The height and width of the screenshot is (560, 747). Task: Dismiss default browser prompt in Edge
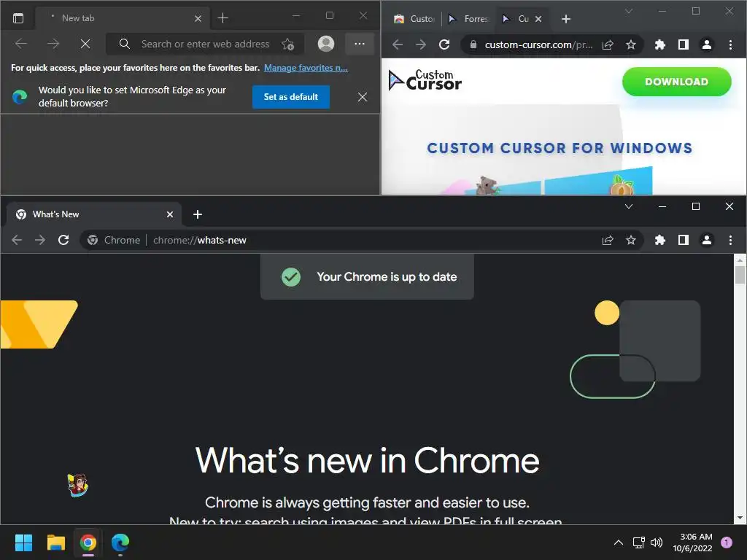363,97
